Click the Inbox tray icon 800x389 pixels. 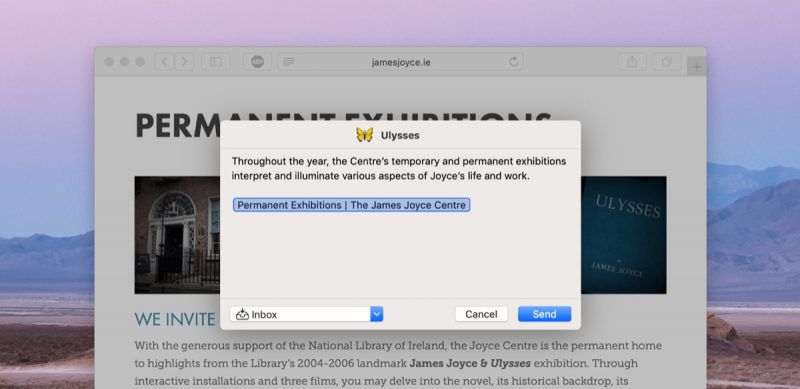242,314
